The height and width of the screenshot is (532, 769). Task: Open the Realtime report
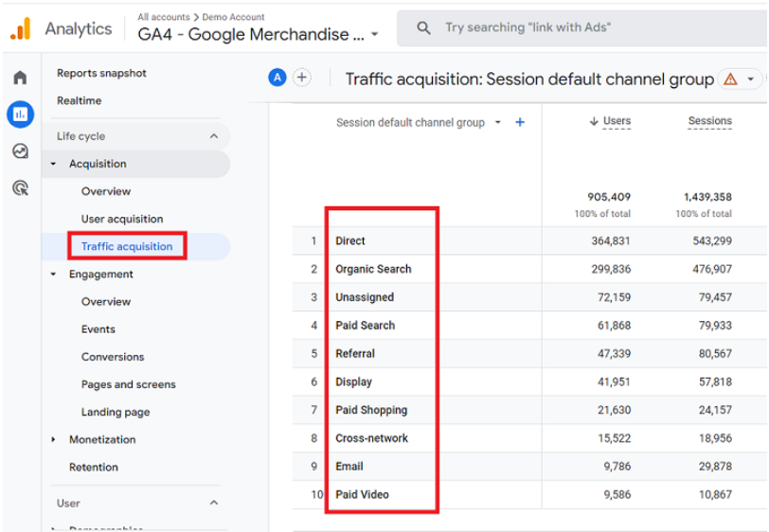tap(79, 100)
